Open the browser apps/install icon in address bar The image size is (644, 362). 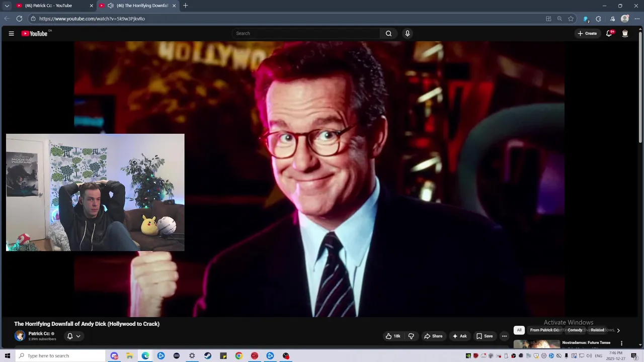[548, 19]
